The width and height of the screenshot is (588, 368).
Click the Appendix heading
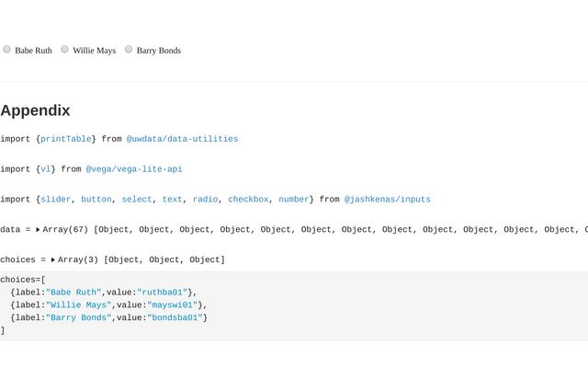pos(35,110)
